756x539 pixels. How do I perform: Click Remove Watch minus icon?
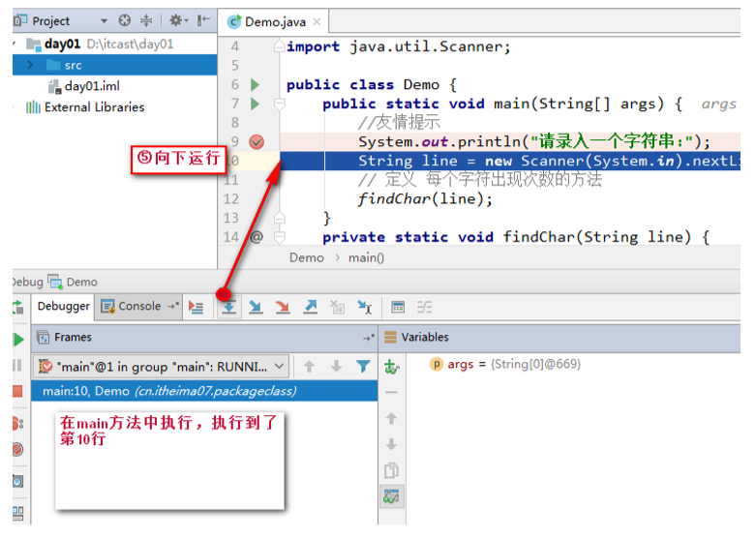coord(391,393)
